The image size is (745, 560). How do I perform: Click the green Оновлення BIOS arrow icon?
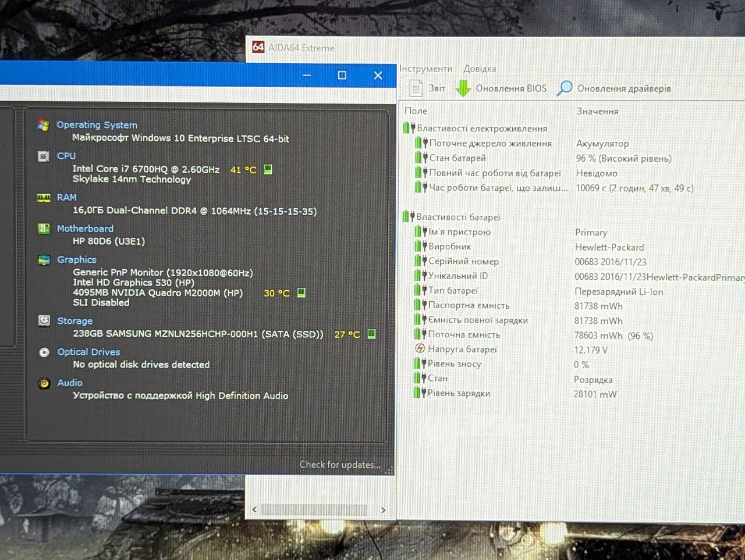[x=463, y=88]
